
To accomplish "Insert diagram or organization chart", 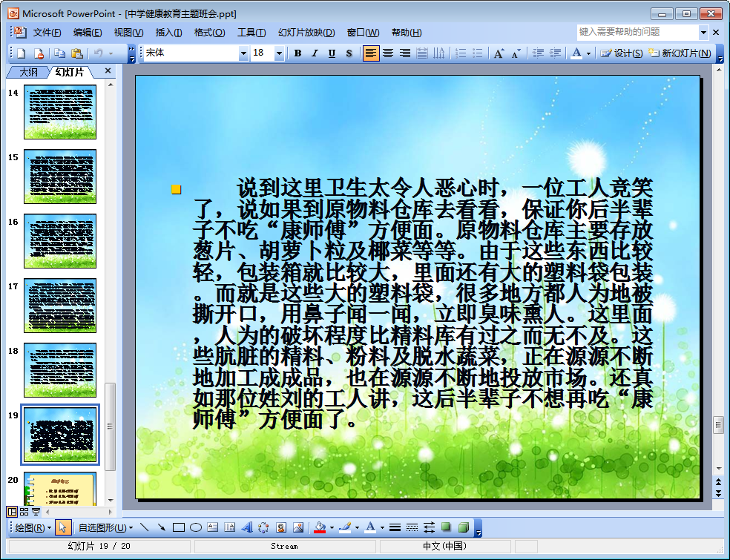I will point(263,527).
